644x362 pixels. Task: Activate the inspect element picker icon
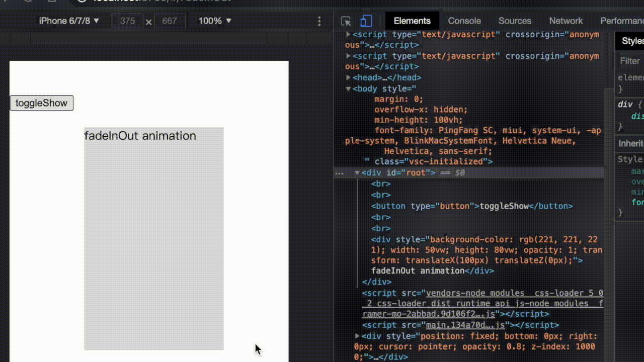(346, 21)
